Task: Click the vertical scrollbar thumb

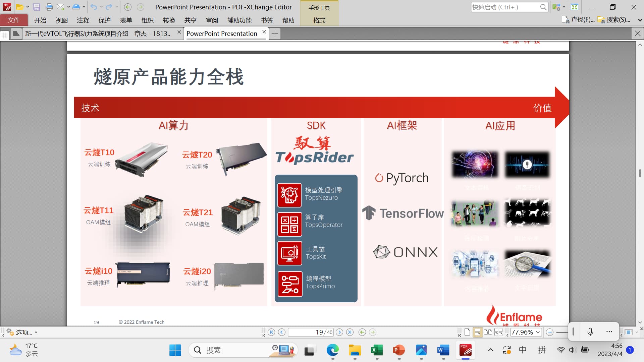Action: pos(640,173)
